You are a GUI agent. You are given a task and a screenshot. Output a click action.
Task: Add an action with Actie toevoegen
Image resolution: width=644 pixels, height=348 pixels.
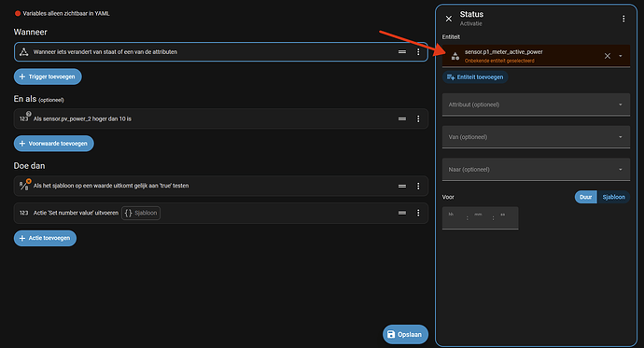point(45,238)
